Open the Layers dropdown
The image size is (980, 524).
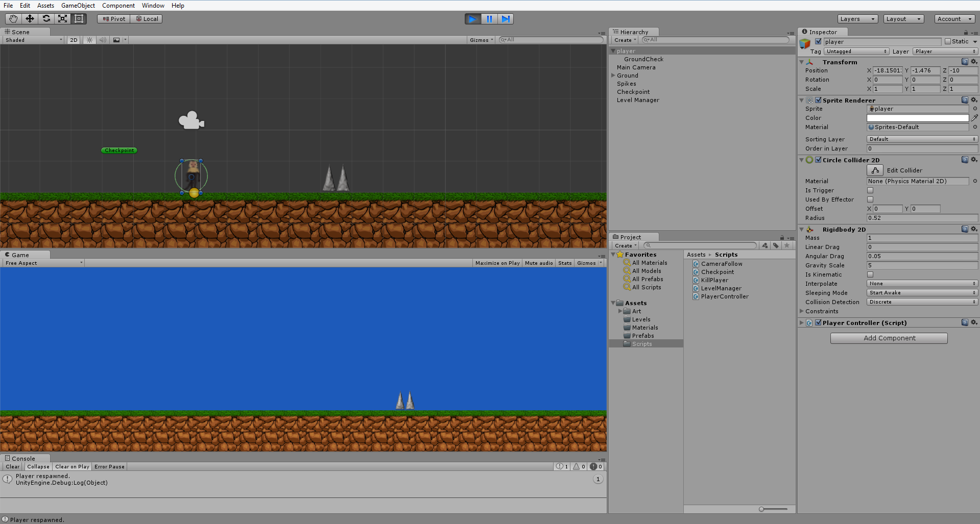[857, 19]
